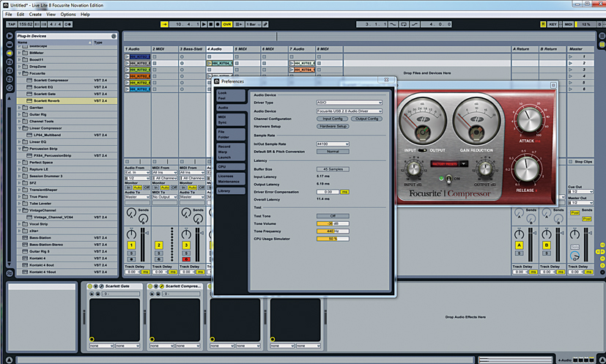The height and width of the screenshot is (364, 606).
Task: Open File Browser 1 icon in sidebar
Action: pyautogui.click(x=10, y=62)
